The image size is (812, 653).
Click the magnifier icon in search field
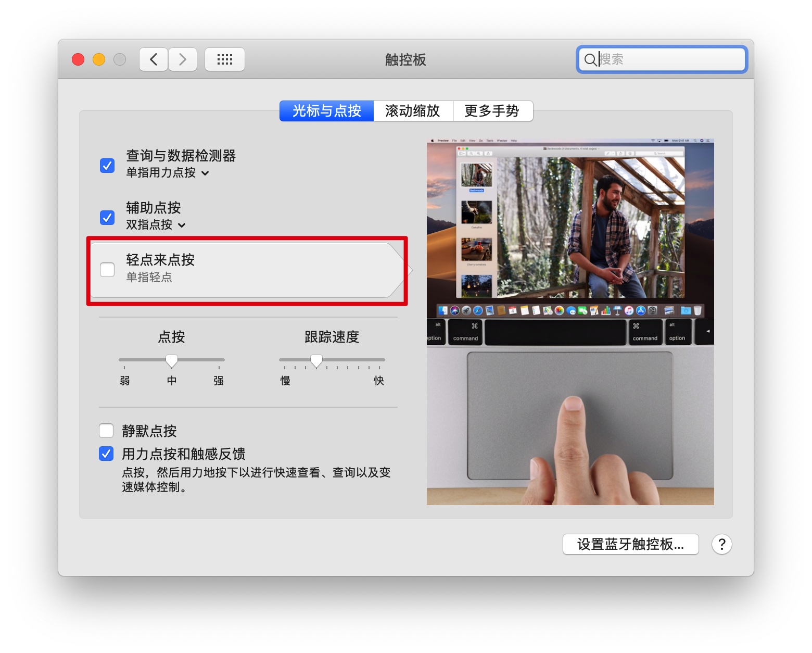click(x=590, y=60)
